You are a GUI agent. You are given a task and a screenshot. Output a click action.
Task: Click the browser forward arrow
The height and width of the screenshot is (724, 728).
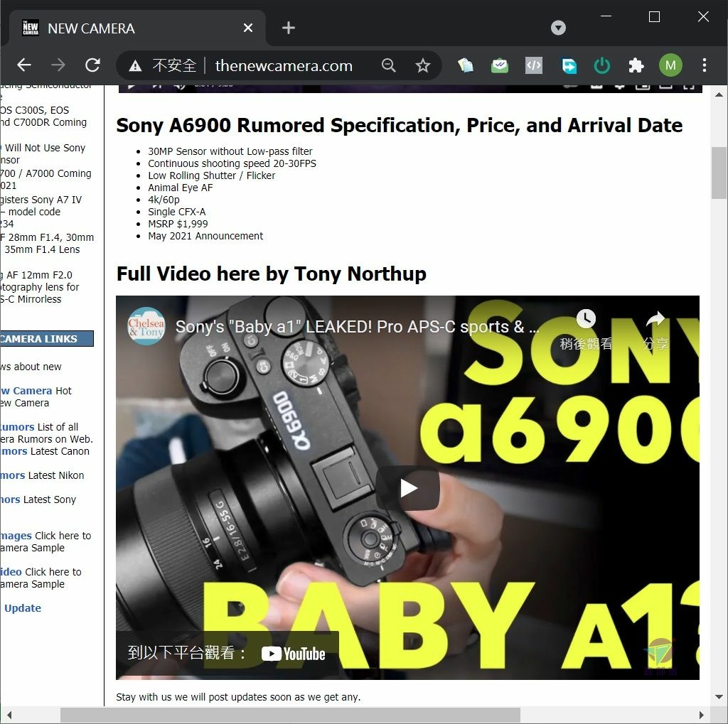coord(58,65)
